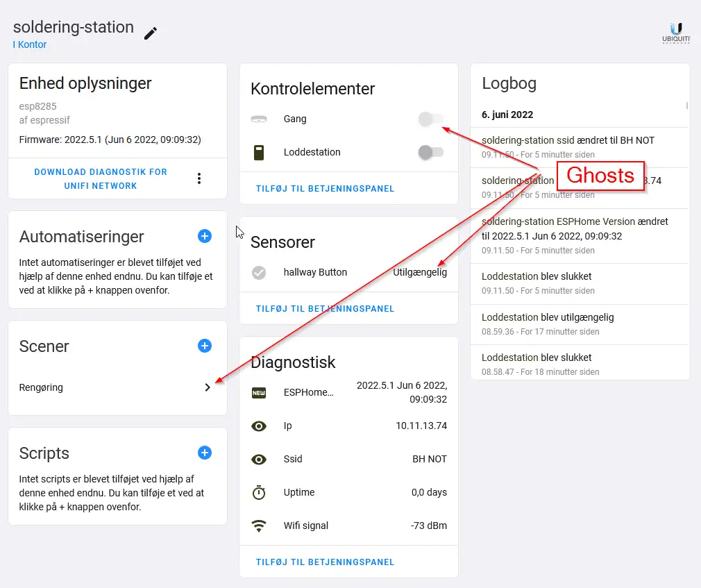Screen dimensions: 701x588
Task: Download diagnostik for UniFi Network
Action: 101,178
